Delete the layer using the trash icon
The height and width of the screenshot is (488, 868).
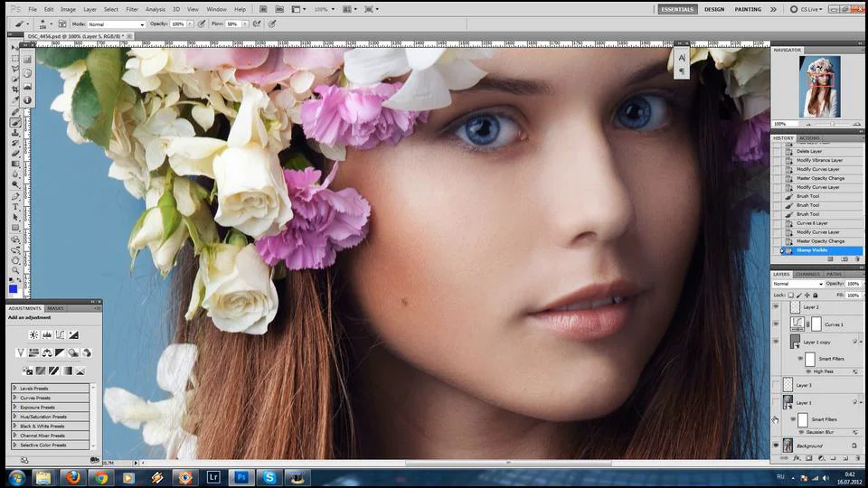pyautogui.click(x=857, y=458)
